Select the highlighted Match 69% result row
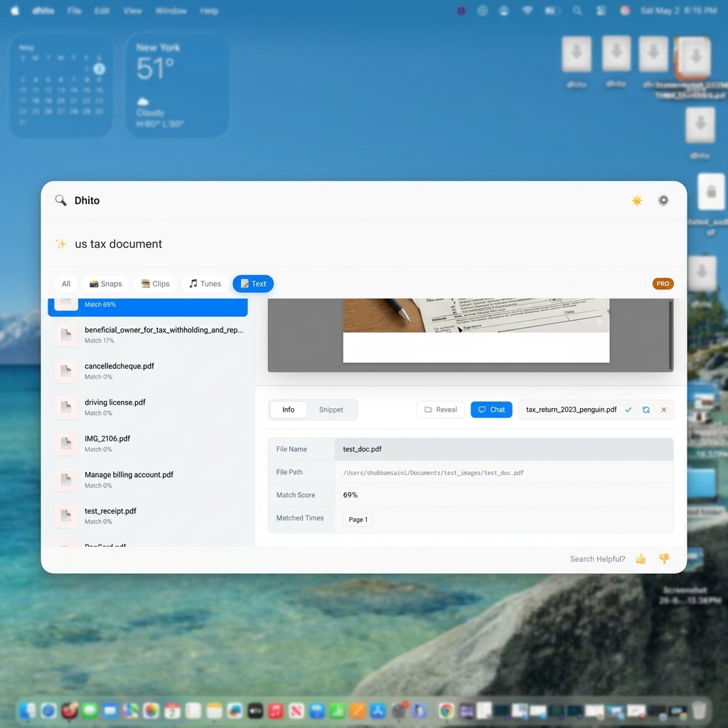Screen dimensions: 728x728 pos(148,307)
